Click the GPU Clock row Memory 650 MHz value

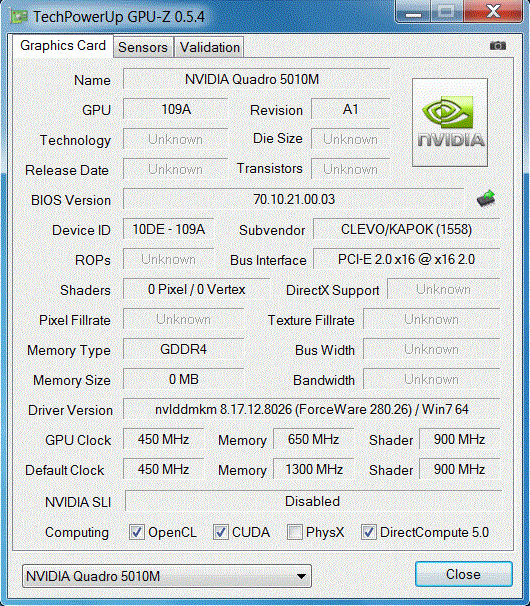coord(314,439)
